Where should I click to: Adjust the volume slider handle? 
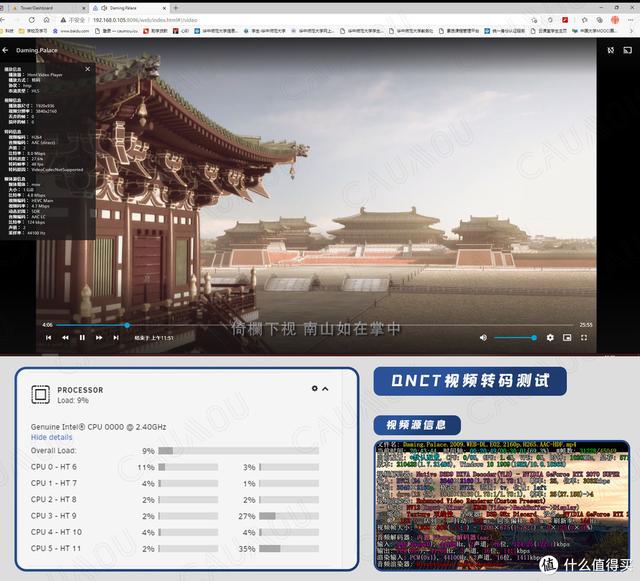534,338
